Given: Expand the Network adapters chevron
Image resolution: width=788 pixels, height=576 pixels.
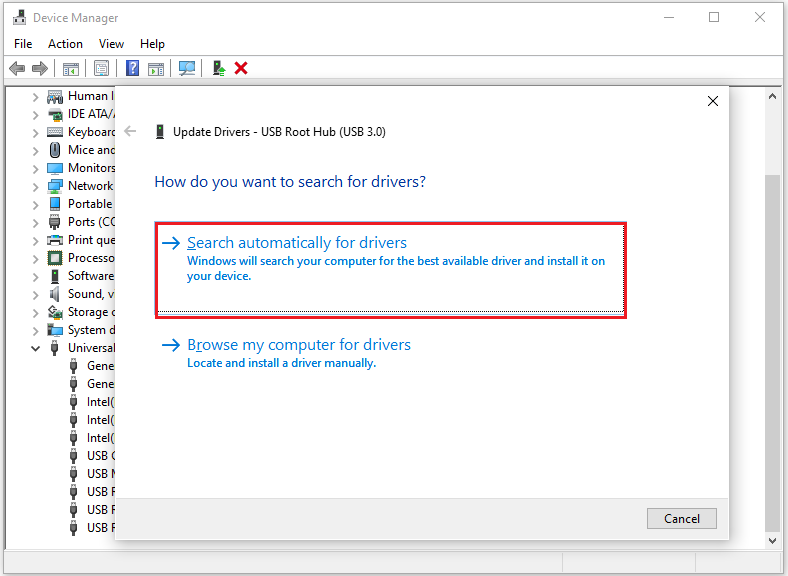Looking at the screenshot, I should (x=35, y=186).
